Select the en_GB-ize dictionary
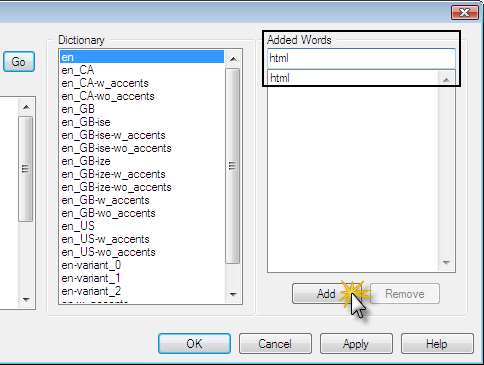The image size is (484, 365). pos(142,161)
